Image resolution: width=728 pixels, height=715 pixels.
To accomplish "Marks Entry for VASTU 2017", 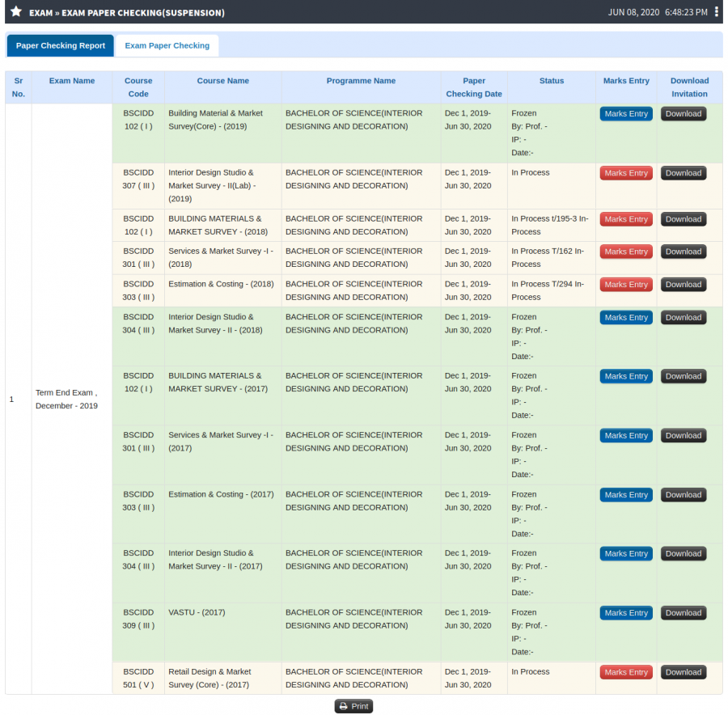I will pyautogui.click(x=626, y=613).
